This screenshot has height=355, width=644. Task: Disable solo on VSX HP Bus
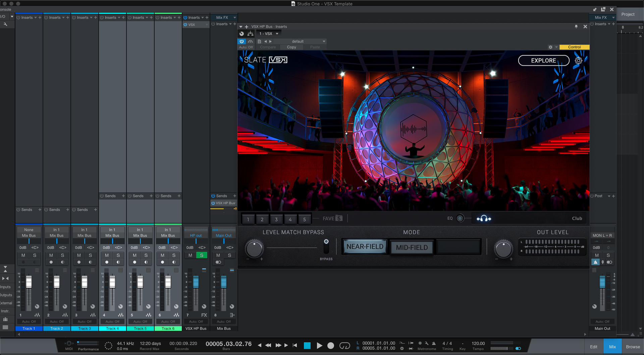[x=202, y=255]
